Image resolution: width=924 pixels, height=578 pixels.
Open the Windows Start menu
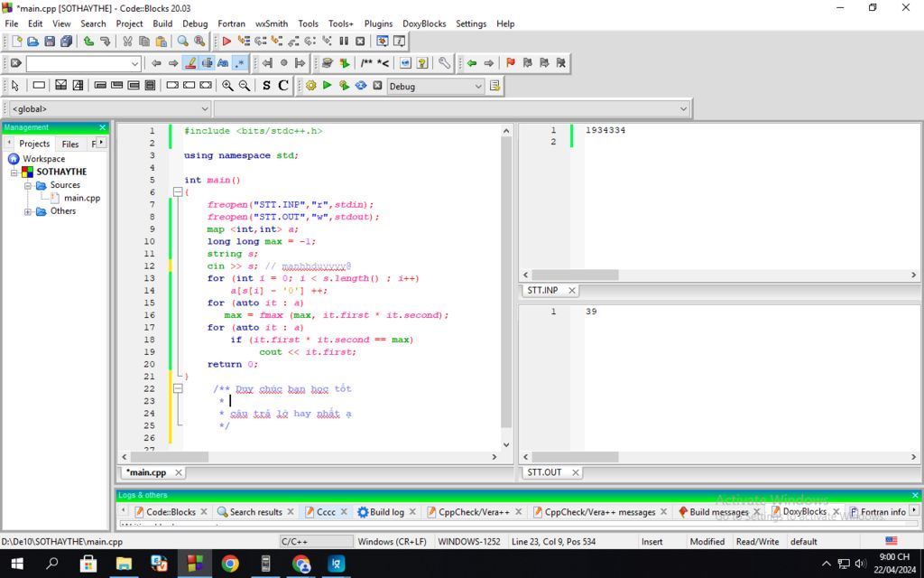pyautogui.click(x=17, y=564)
